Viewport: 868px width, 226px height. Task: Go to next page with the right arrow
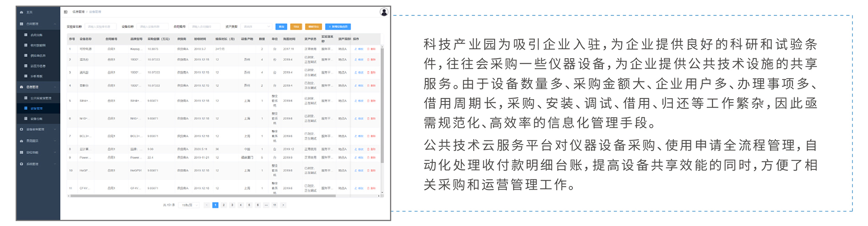coord(283,205)
